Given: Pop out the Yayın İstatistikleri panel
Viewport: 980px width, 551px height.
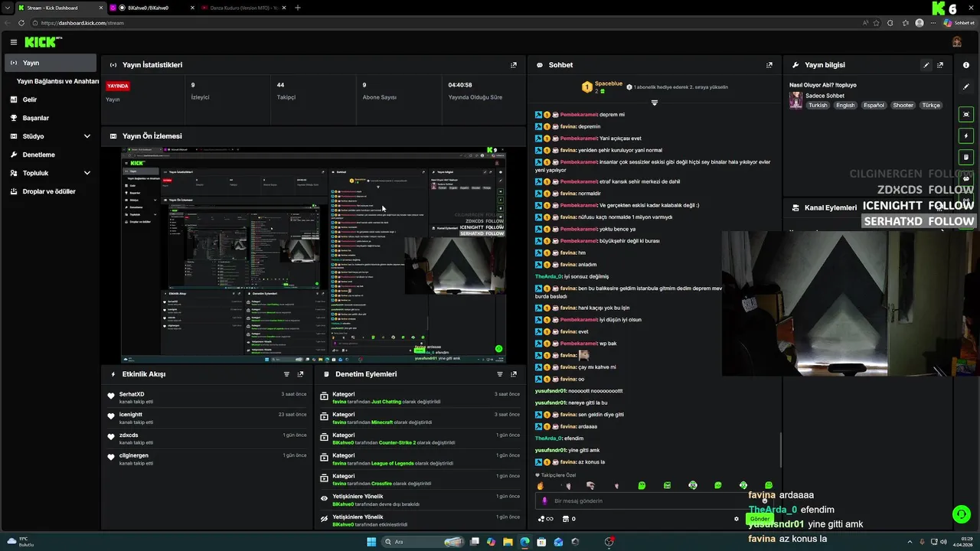Looking at the screenshot, I should 514,65.
